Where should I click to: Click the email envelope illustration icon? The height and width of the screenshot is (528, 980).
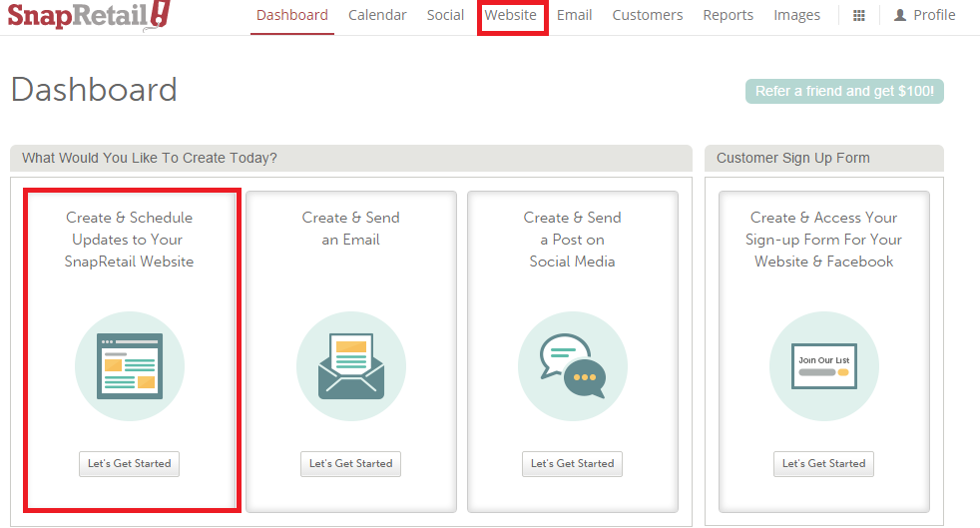(350, 366)
